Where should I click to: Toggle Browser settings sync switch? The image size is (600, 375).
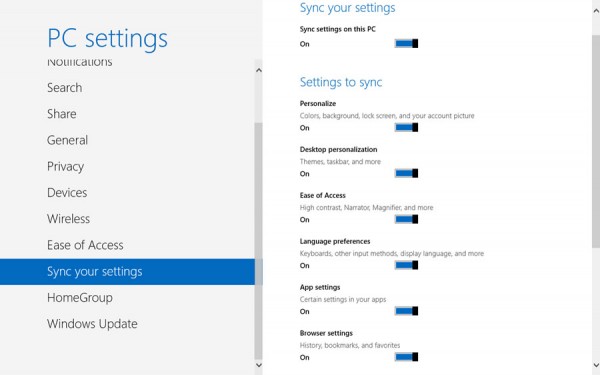[x=406, y=357]
